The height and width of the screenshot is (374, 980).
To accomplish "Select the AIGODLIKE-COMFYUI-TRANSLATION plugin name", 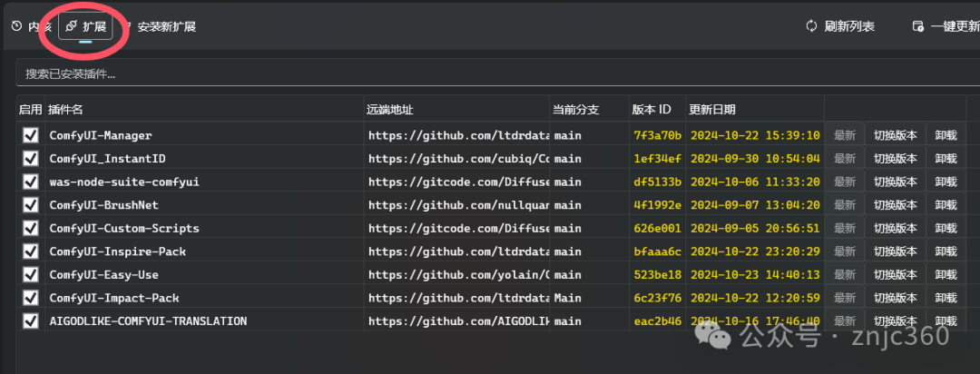I will [148, 320].
